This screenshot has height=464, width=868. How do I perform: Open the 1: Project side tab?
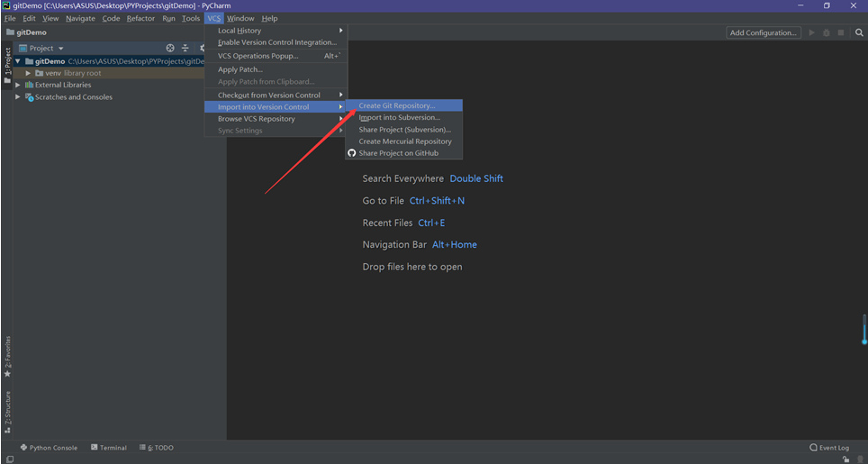[x=7, y=66]
